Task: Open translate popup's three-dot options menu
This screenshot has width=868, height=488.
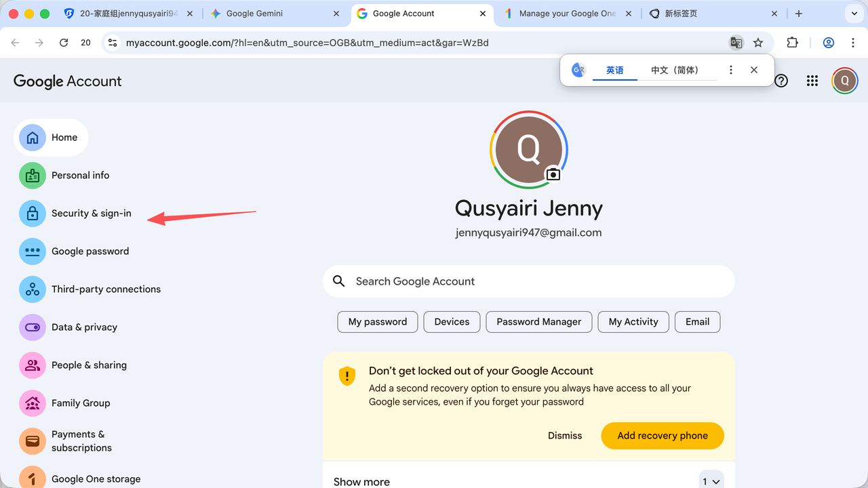Action: [x=730, y=70]
